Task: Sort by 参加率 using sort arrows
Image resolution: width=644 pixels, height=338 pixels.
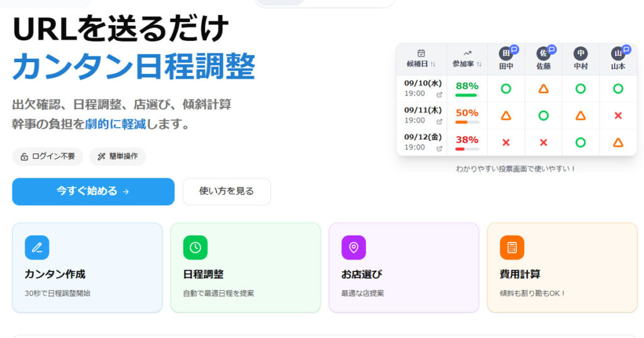Action: [x=479, y=65]
